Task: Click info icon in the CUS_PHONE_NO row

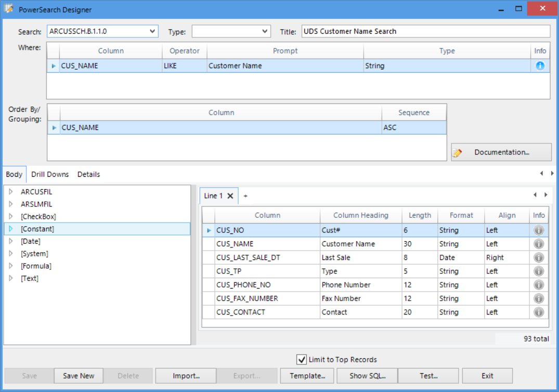Action: [539, 285]
